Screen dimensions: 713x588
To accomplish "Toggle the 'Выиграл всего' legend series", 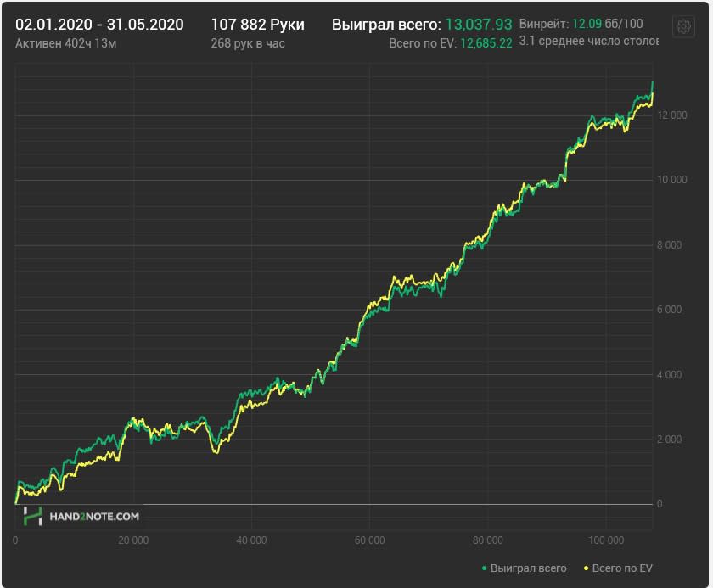I will (x=524, y=568).
